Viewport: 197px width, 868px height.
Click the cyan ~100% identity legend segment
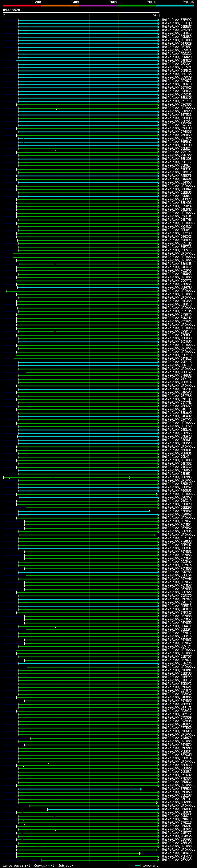[x=175, y=6]
